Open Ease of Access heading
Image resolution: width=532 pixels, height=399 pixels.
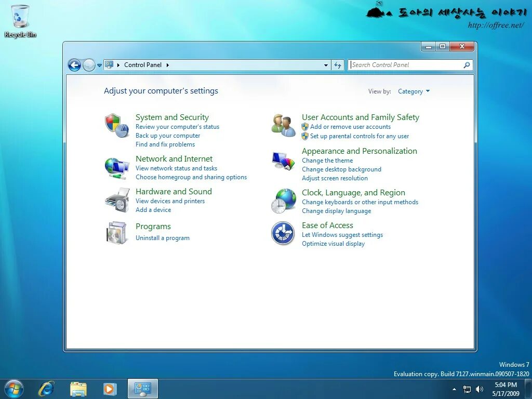coord(327,225)
